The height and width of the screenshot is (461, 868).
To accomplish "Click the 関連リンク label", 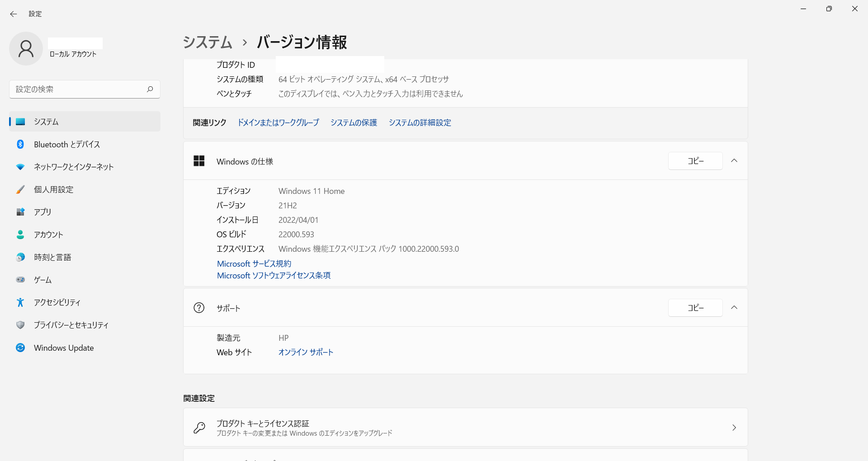I will [x=209, y=122].
